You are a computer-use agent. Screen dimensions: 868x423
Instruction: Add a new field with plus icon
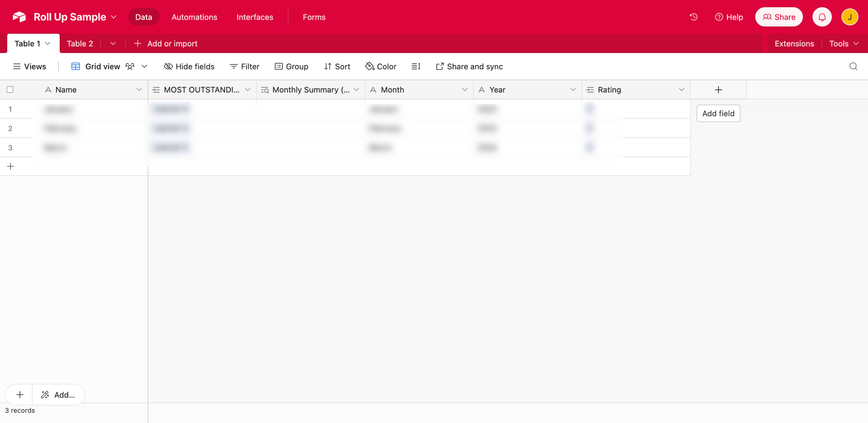pos(718,90)
